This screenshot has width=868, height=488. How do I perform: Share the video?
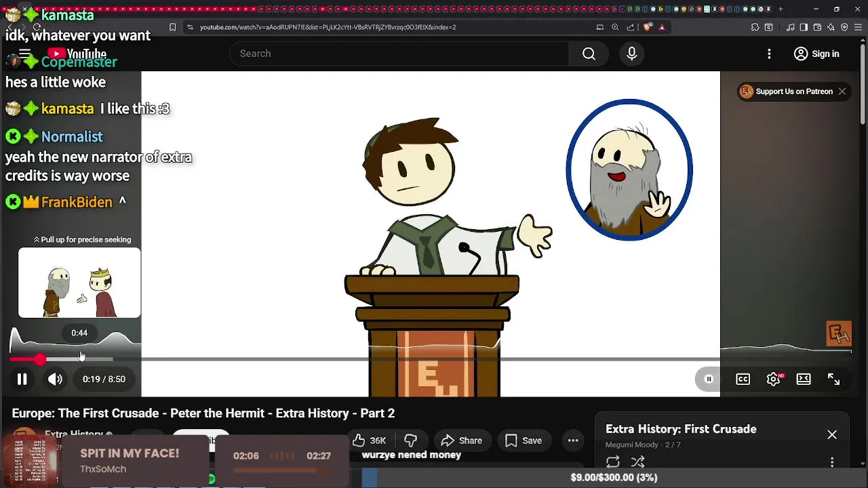[461, 441]
